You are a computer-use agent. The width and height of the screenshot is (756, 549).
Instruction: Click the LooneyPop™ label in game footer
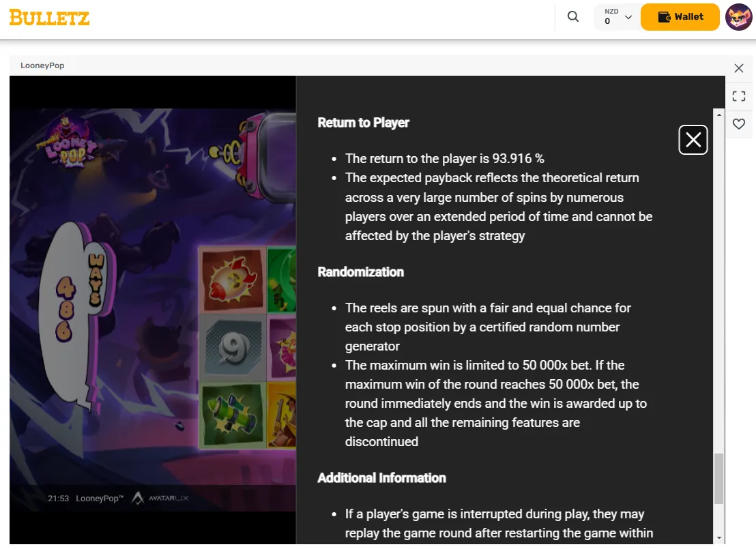coord(100,499)
